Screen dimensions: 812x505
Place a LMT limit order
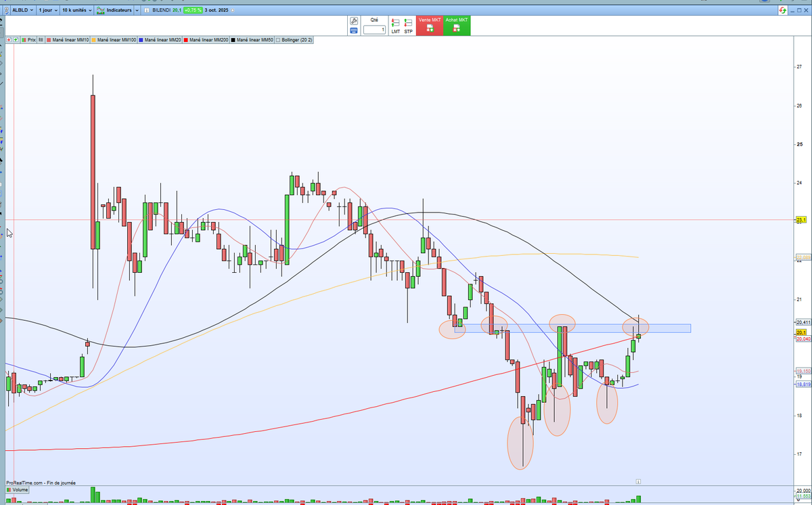coord(396,26)
